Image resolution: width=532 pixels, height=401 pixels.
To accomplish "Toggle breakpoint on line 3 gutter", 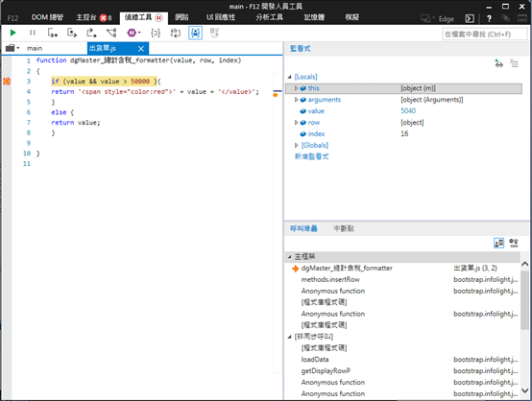I will [7, 82].
